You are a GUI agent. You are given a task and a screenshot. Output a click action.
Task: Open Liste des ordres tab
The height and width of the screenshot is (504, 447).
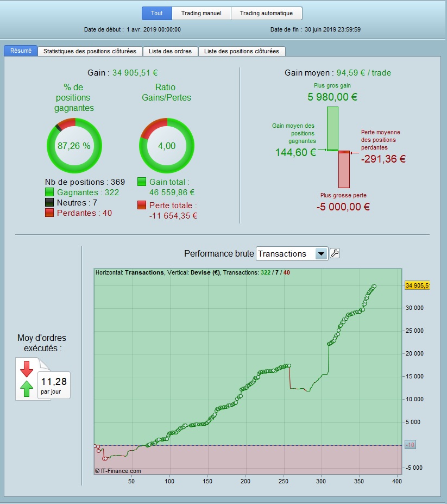tap(170, 51)
